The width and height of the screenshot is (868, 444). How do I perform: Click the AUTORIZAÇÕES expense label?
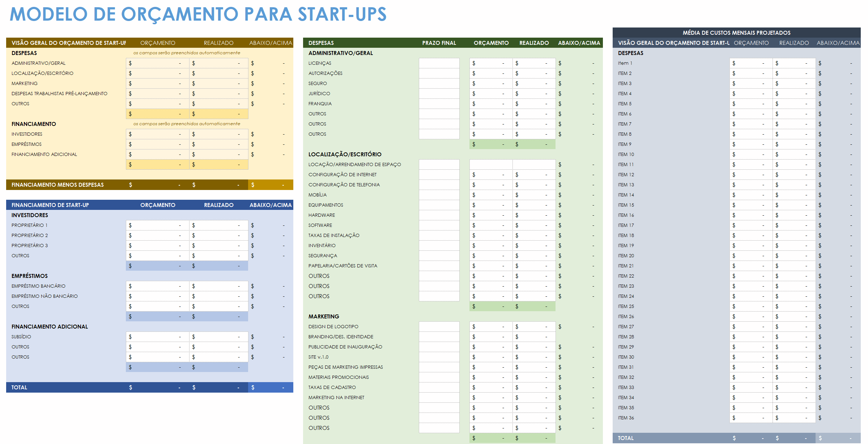325,73
